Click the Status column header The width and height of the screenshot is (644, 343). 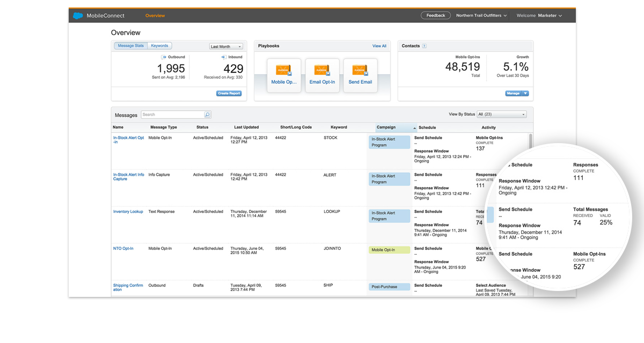(x=202, y=128)
